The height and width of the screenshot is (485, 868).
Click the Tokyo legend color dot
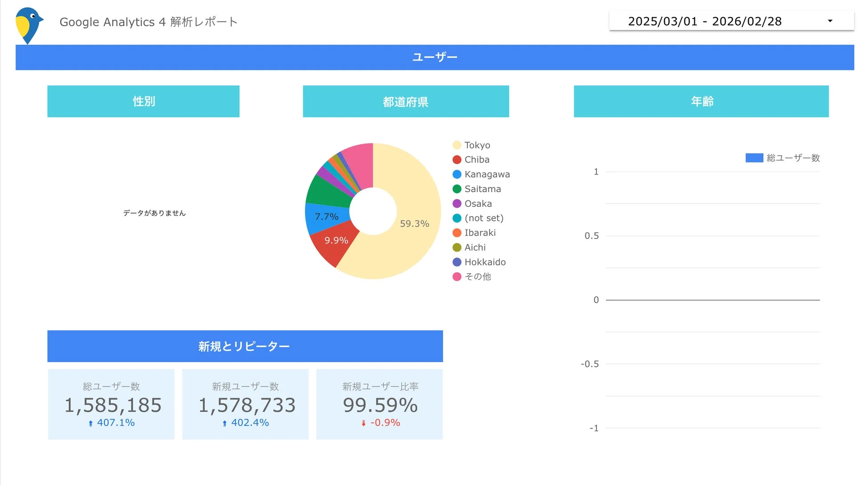pyautogui.click(x=456, y=145)
